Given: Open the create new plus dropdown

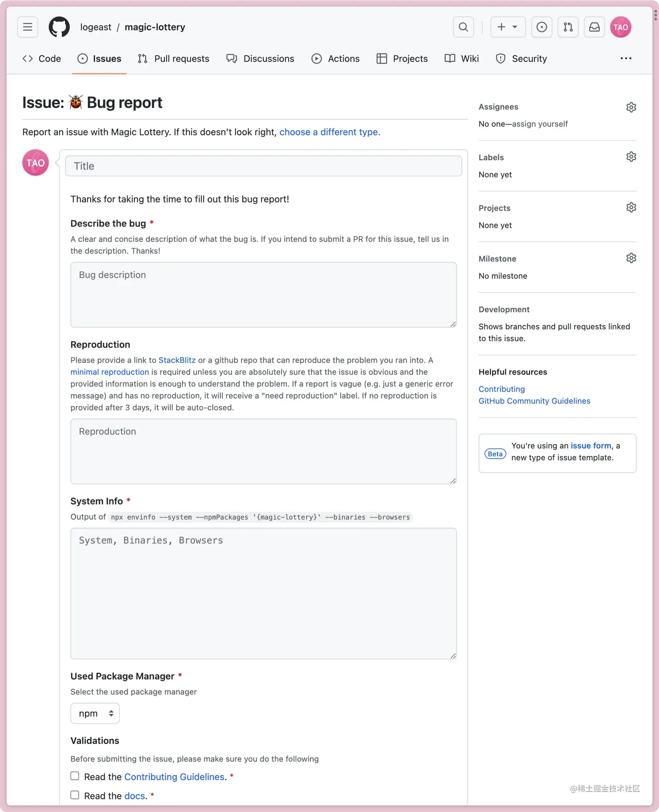Looking at the screenshot, I should (x=508, y=27).
